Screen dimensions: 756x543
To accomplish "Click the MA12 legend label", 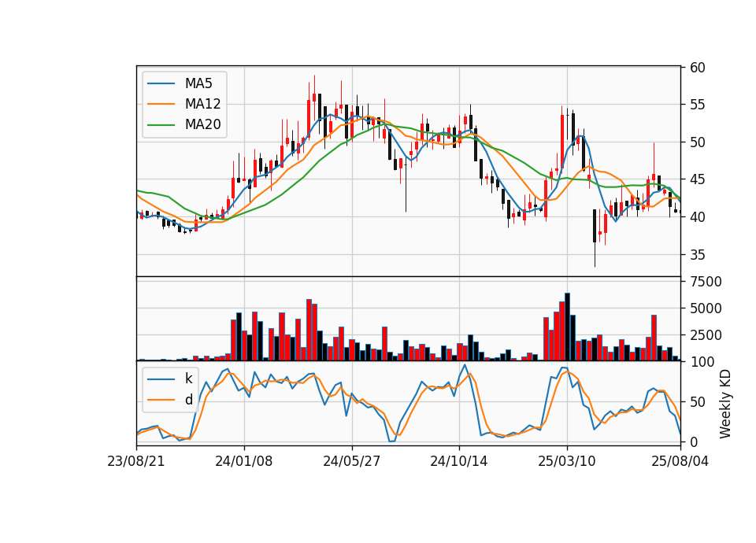I will (x=202, y=104).
